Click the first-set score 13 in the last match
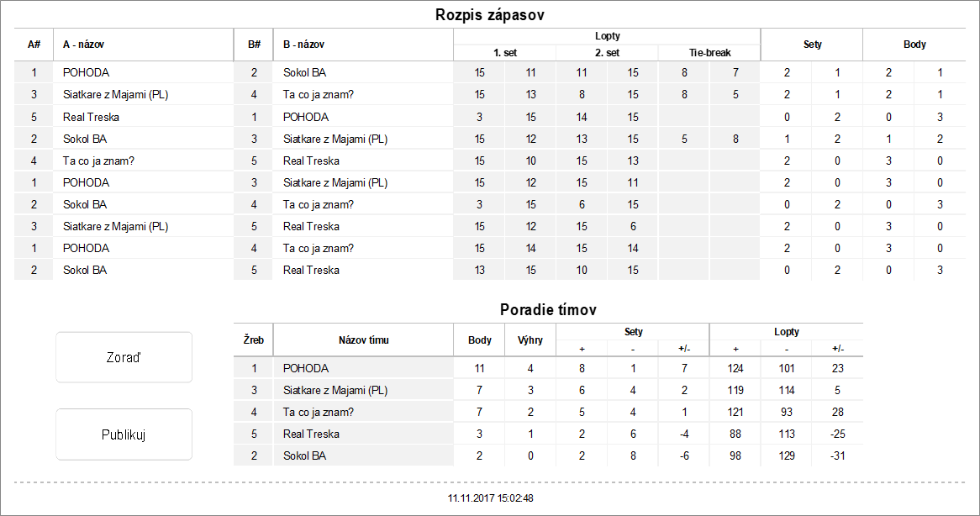The width and height of the screenshot is (980, 516). pyautogui.click(x=480, y=270)
